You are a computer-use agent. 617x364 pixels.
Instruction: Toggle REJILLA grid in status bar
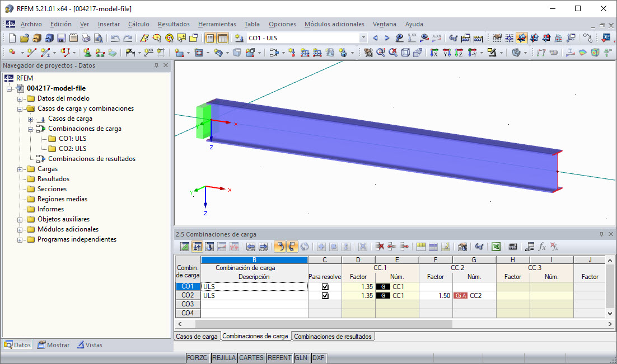point(223,358)
